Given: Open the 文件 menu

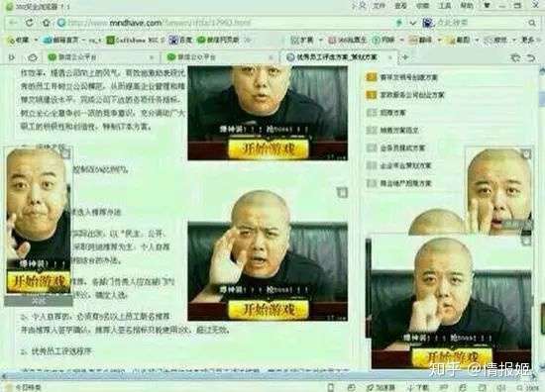Looking at the screenshot, I should pyautogui.click(x=380, y=6).
